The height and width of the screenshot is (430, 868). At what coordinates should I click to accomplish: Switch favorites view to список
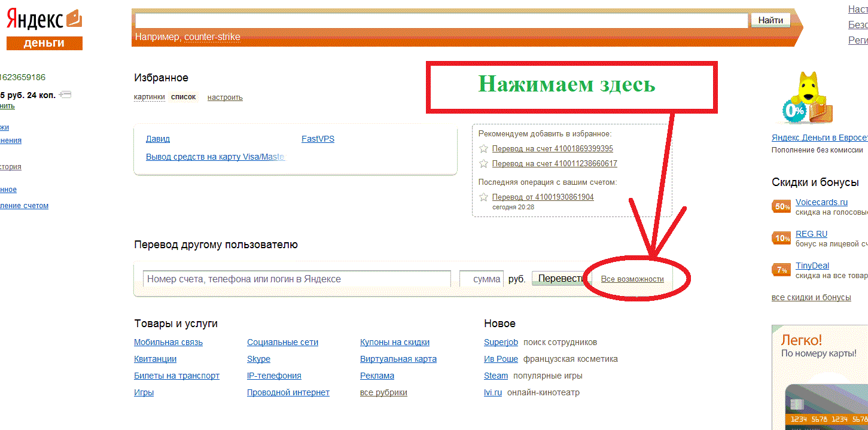183,97
